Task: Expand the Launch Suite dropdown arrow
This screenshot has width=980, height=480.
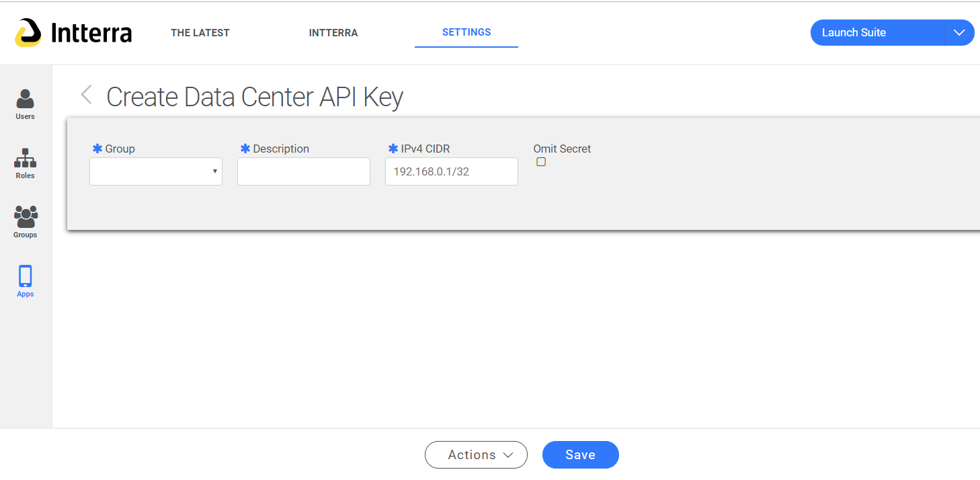Action: tap(959, 32)
